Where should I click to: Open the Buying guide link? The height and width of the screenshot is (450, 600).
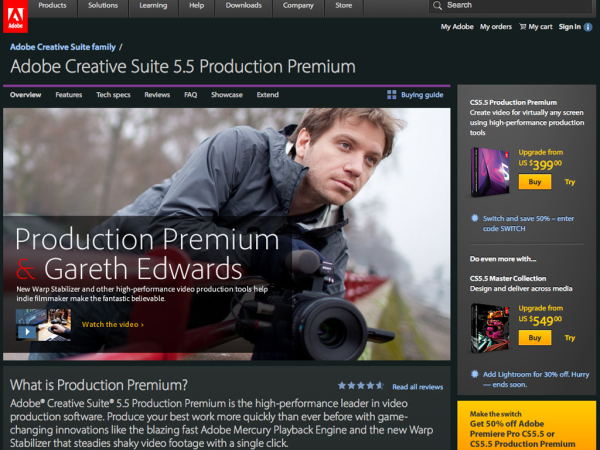(422, 95)
